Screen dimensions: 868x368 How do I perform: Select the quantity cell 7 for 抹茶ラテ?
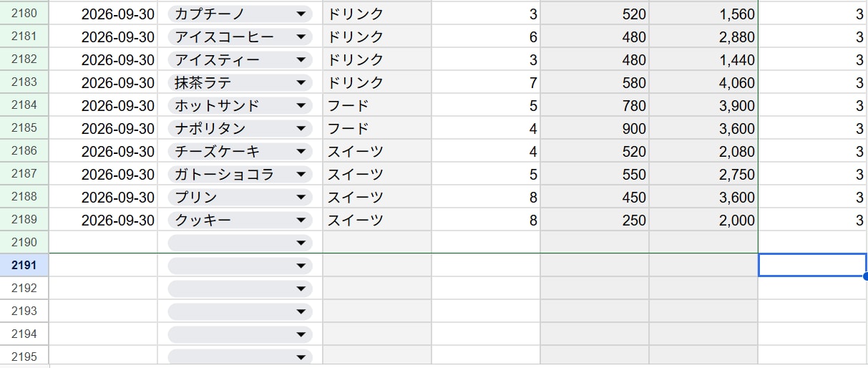(486, 82)
